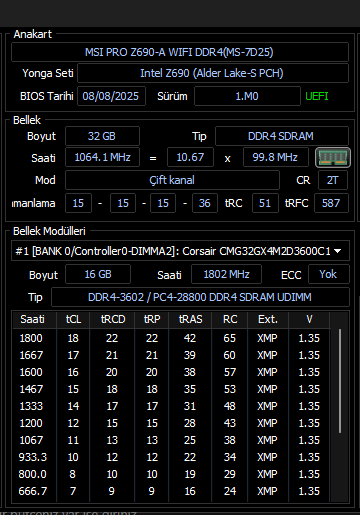The height and width of the screenshot is (515, 360).
Task: Click the RC column header
Action: [230, 319]
